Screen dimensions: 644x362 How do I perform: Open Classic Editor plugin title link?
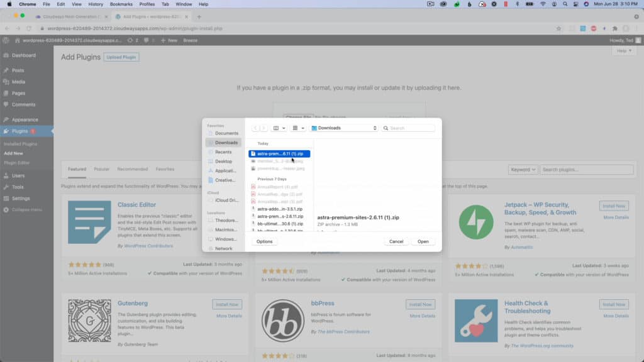pos(136,204)
